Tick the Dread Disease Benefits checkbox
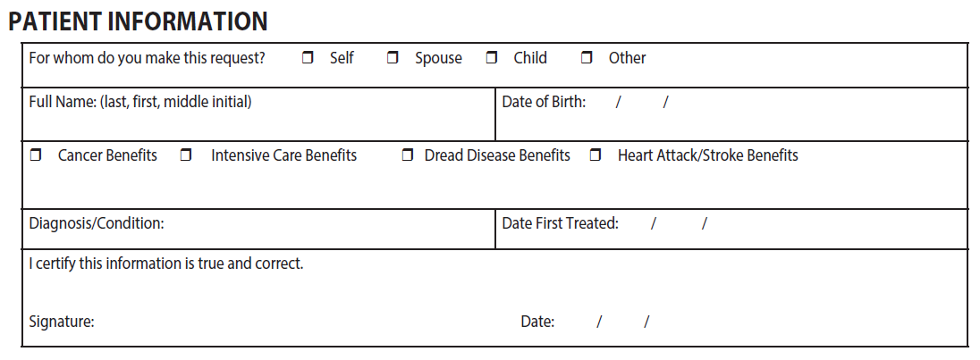 [x=408, y=155]
